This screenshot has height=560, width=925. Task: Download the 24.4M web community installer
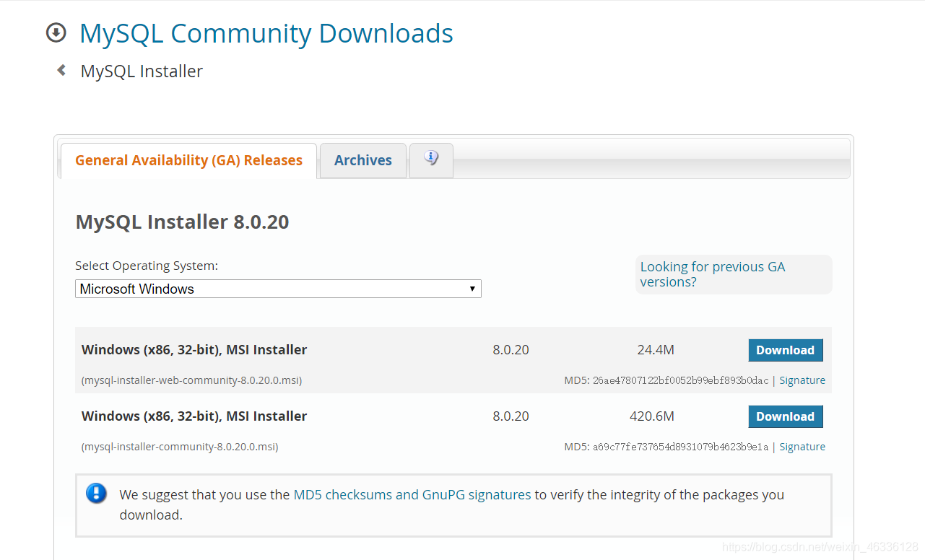[x=786, y=350]
